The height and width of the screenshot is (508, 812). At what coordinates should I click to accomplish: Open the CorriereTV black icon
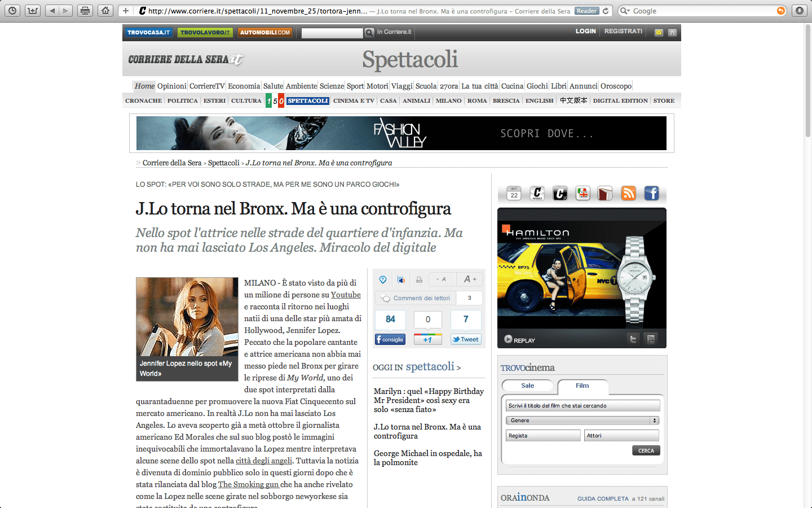pos(559,194)
